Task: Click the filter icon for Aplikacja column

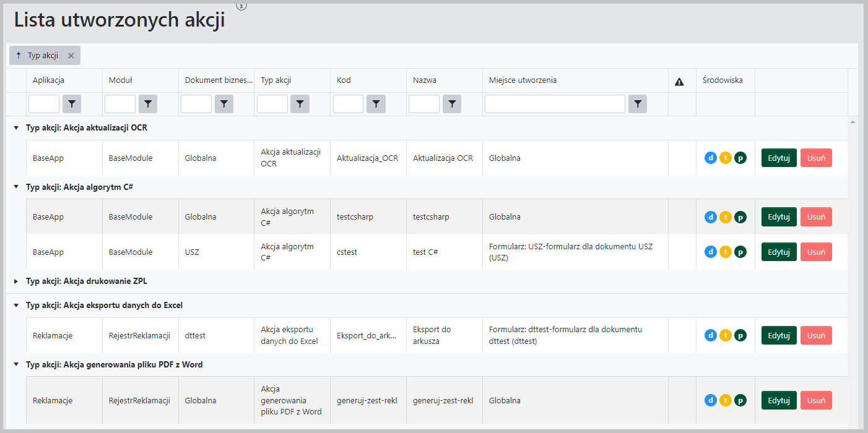Action: pyautogui.click(x=72, y=105)
